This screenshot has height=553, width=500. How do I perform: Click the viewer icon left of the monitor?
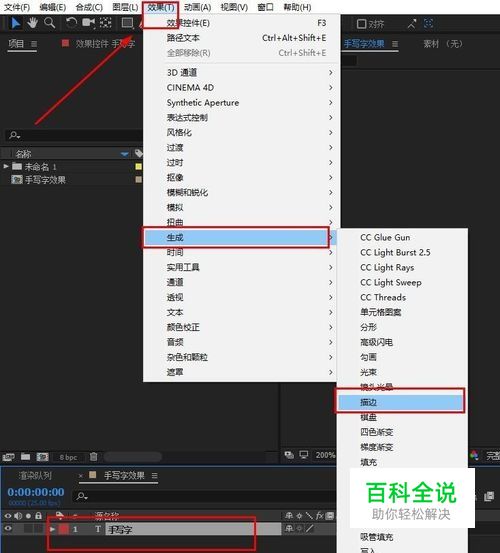click(x=289, y=455)
